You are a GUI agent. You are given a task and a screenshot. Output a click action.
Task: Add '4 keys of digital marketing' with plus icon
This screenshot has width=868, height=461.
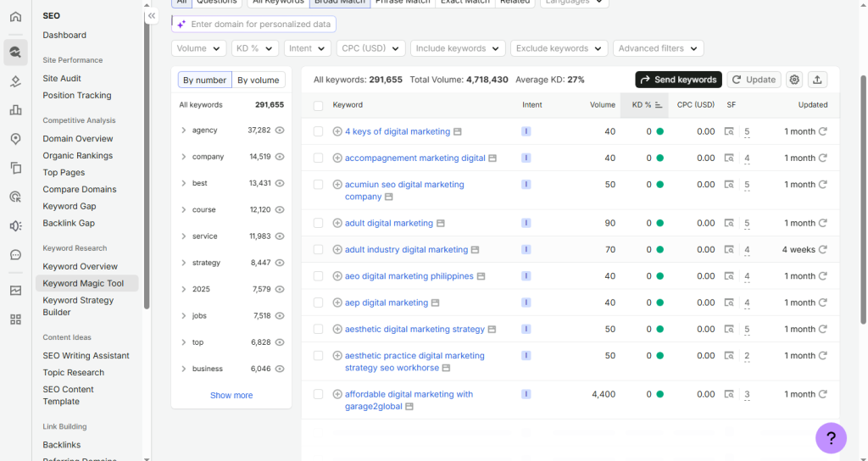coord(337,131)
